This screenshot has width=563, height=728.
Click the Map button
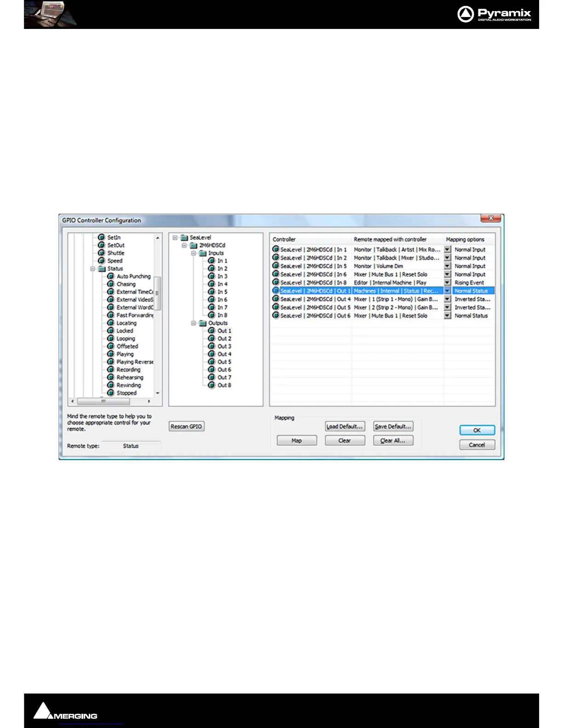click(x=297, y=440)
